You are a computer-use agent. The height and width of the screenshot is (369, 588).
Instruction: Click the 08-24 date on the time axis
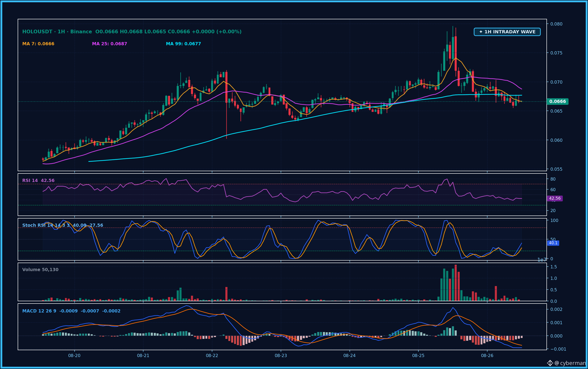click(350, 356)
